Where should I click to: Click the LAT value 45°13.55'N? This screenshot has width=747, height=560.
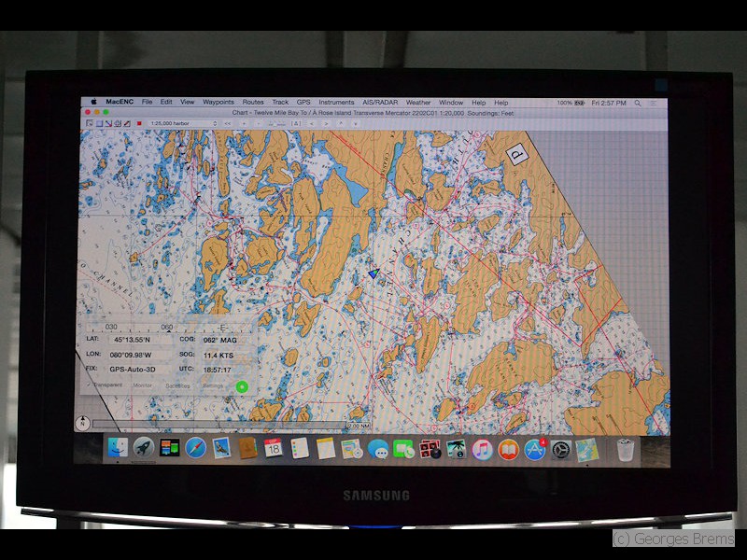point(132,340)
